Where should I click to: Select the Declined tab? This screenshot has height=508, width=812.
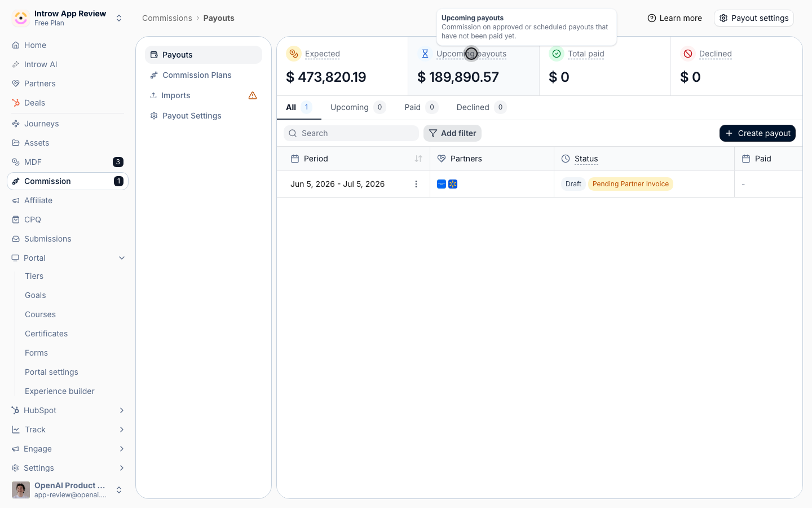click(x=481, y=107)
